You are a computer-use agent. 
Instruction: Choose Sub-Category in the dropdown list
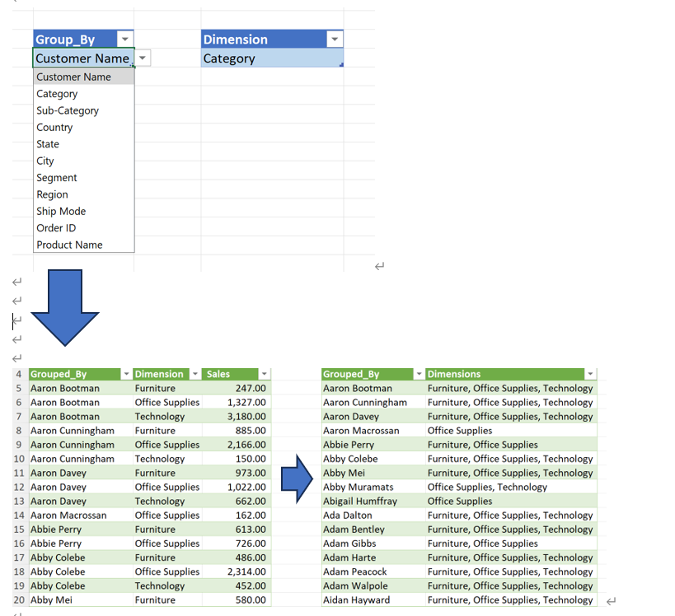pos(68,110)
